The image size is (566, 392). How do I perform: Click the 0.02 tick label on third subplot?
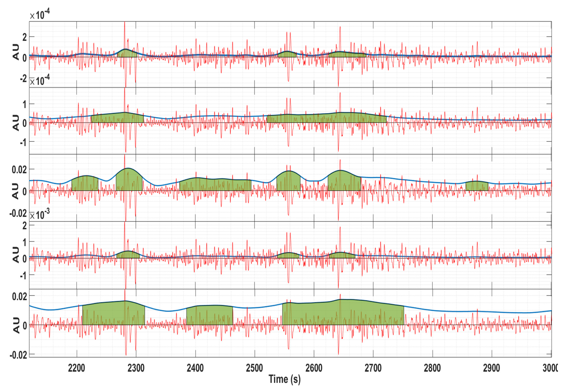(20, 169)
